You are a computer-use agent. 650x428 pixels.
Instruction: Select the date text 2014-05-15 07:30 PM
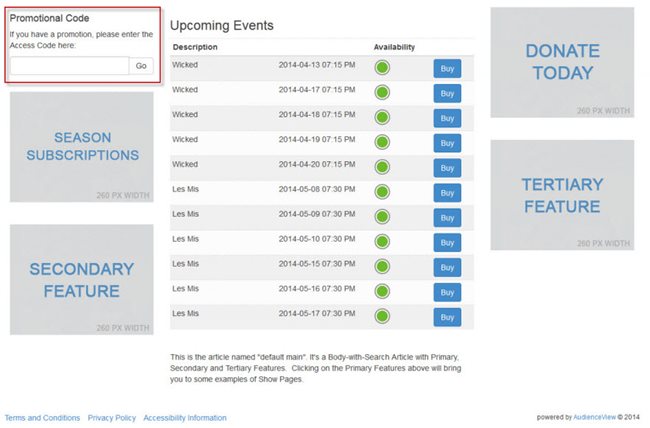point(317,264)
